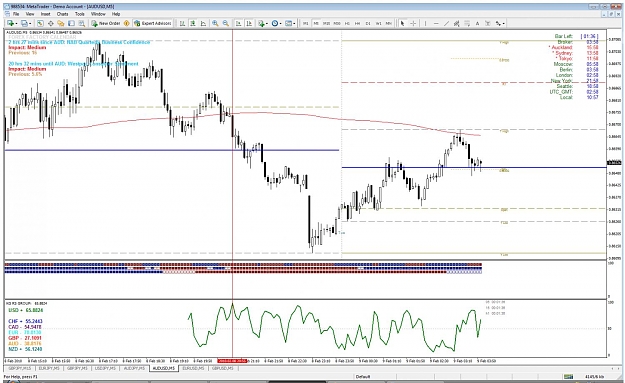Open the Profiles toolbar icon
625x383 pixels.
24,24
